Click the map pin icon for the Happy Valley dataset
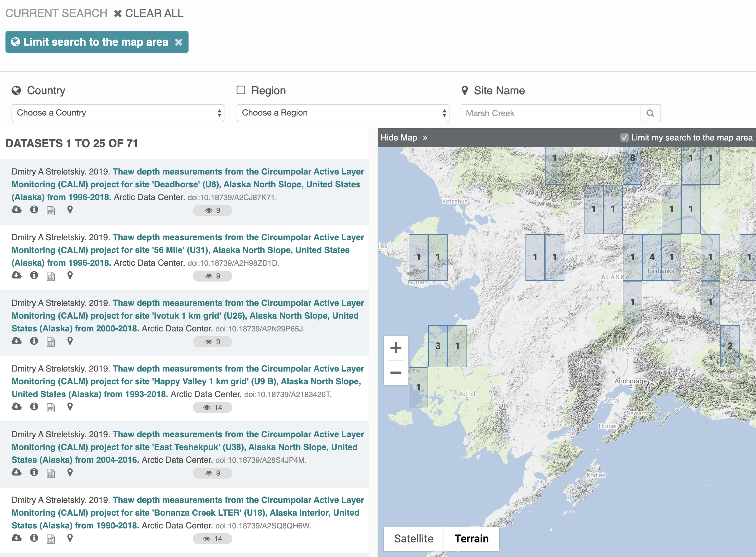Image resolution: width=756 pixels, height=557 pixels. (x=70, y=407)
